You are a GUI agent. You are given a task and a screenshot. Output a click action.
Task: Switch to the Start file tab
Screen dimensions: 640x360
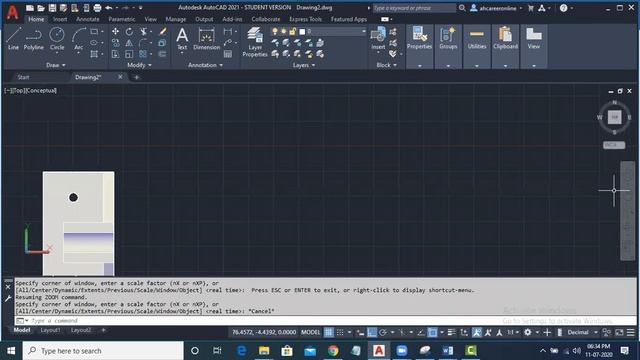[x=23, y=77]
